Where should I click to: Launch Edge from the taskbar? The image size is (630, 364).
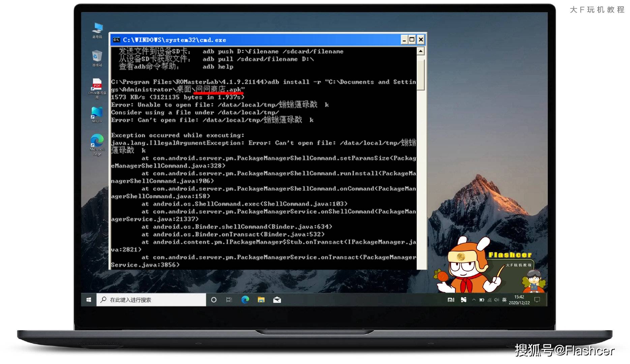pos(245,300)
